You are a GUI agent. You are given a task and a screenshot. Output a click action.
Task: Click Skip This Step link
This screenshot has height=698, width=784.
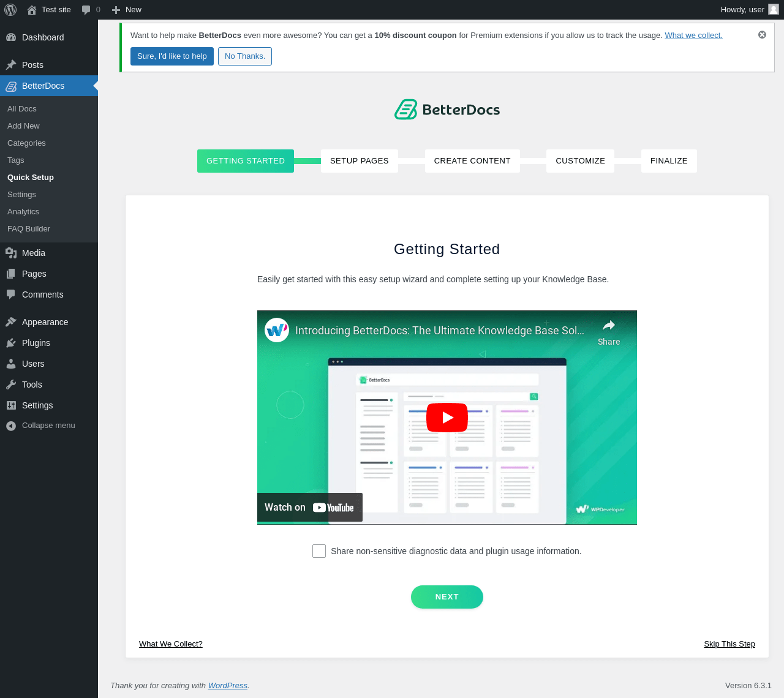tap(729, 644)
